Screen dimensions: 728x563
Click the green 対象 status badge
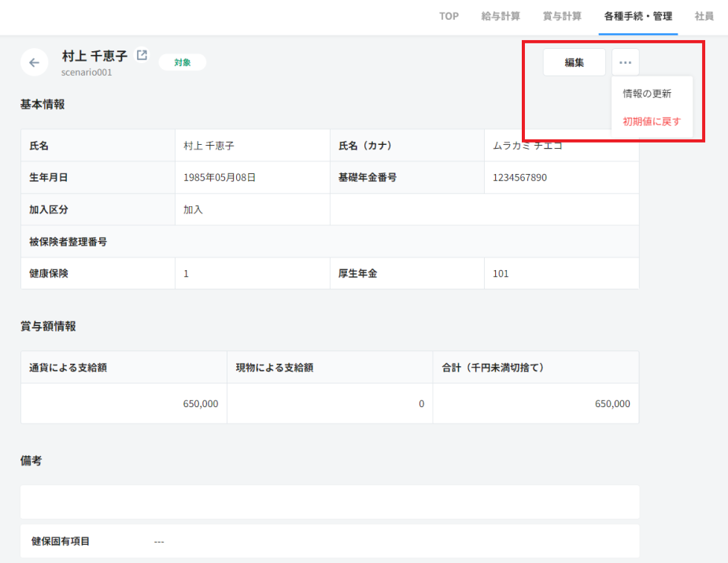tap(183, 62)
